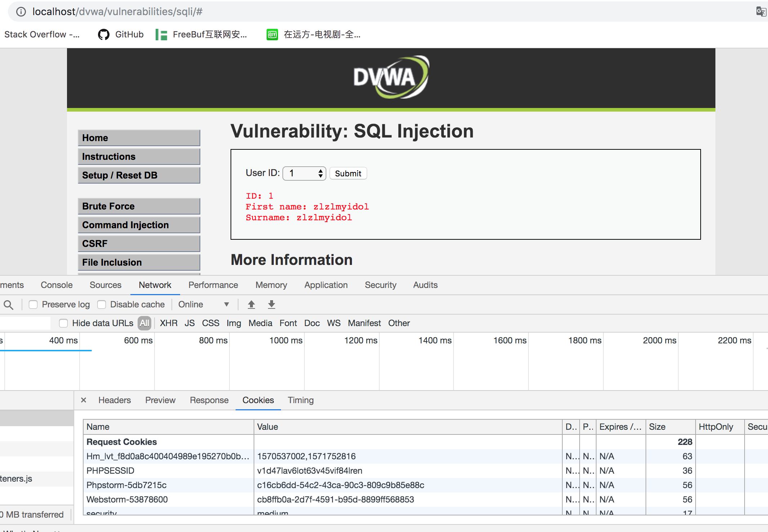Open the Headers tab of the request
This screenshot has width=768, height=532.
point(115,400)
